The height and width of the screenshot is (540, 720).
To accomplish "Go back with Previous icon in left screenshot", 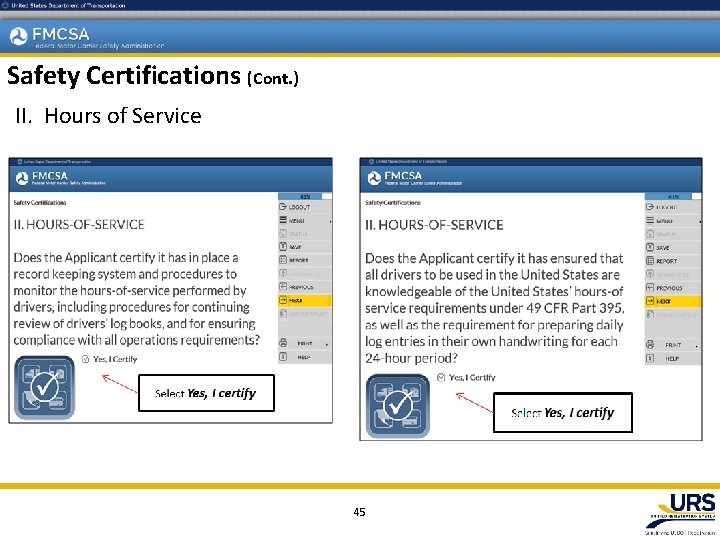I will point(283,287).
